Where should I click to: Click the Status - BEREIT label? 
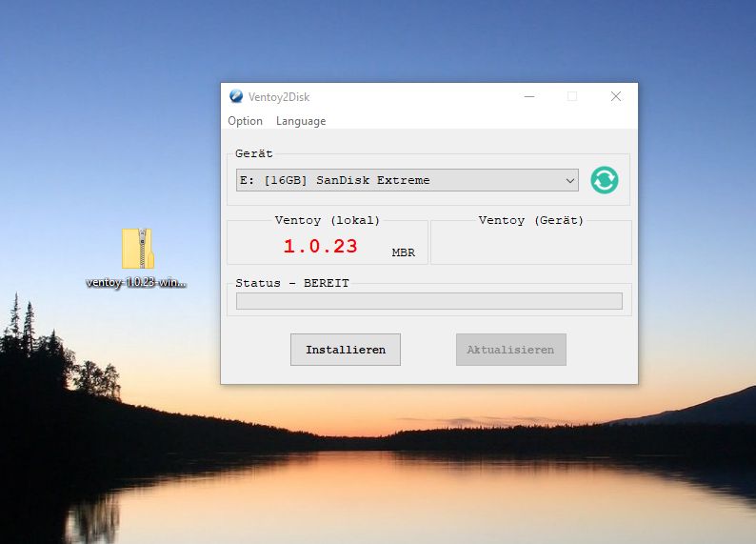tap(292, 283)
